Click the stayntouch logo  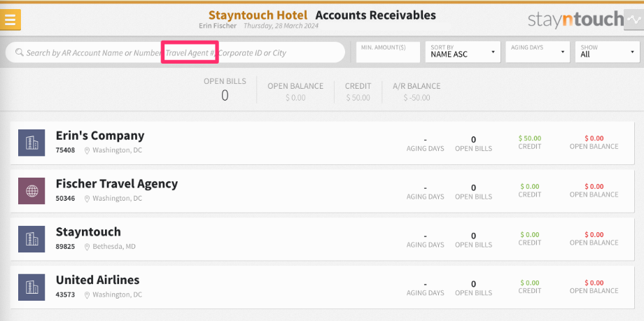[x=575, y=20]
